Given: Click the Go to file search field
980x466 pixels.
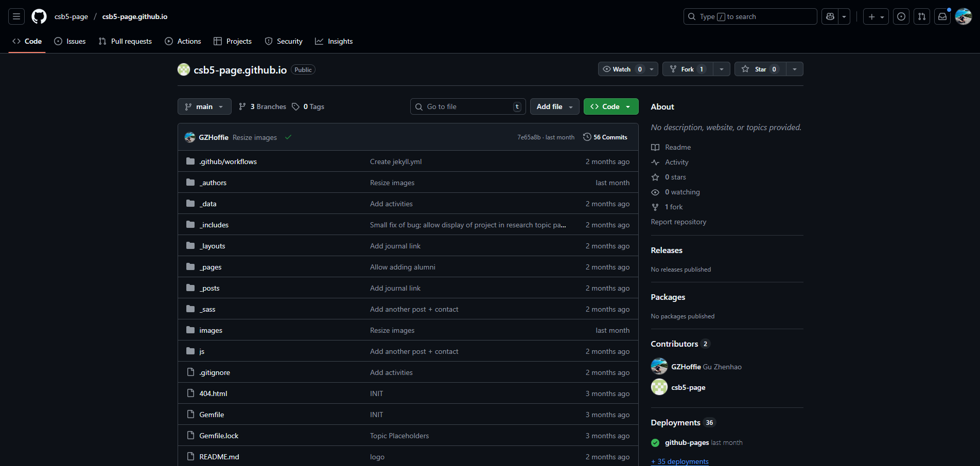Looking at the screenshot, I should pos(467,106).
